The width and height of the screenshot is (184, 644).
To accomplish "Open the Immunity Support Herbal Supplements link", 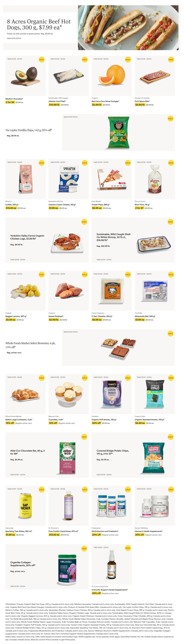I will tap(110, 590).
